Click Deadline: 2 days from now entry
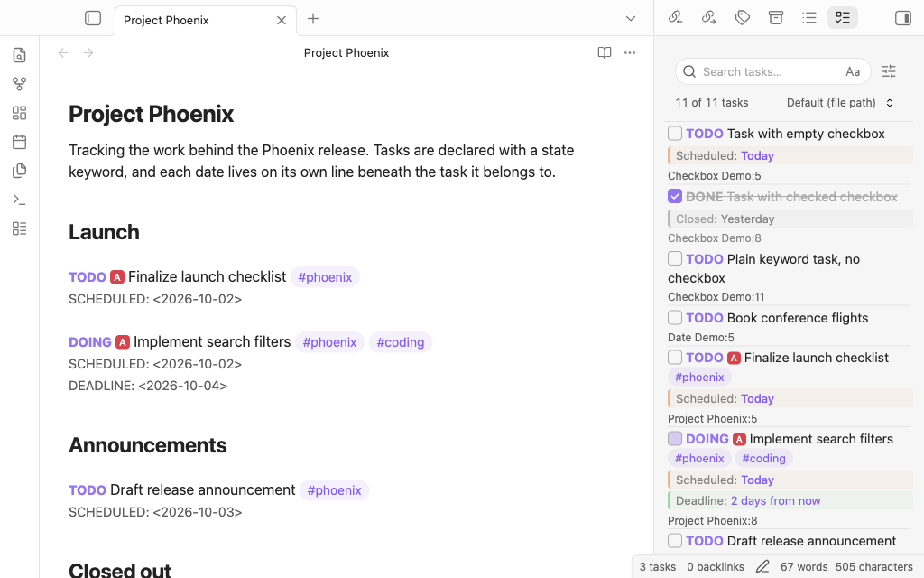 pos(790,500)
